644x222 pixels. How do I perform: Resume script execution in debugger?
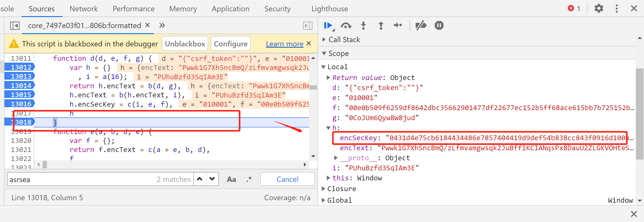click(x=328, y=26)
